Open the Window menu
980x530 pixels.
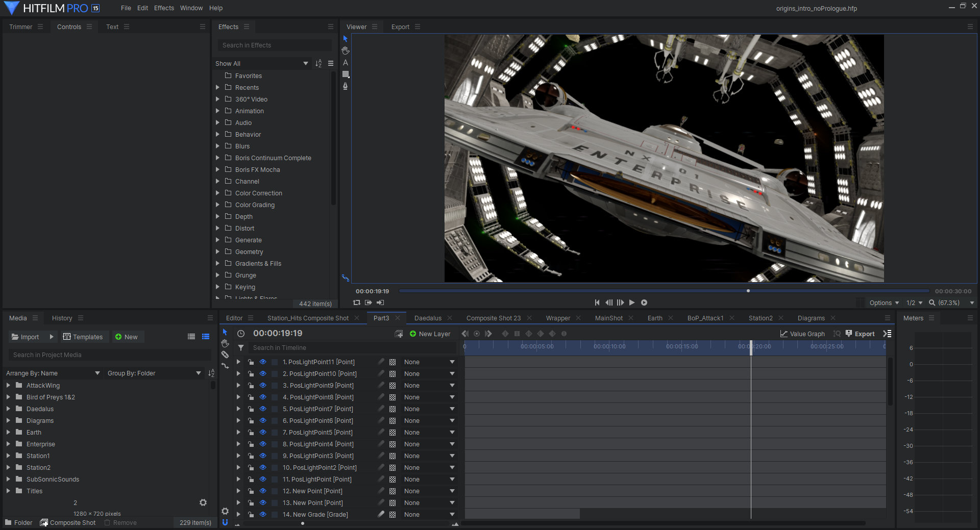pyautogui.click(x=191, y=8)
